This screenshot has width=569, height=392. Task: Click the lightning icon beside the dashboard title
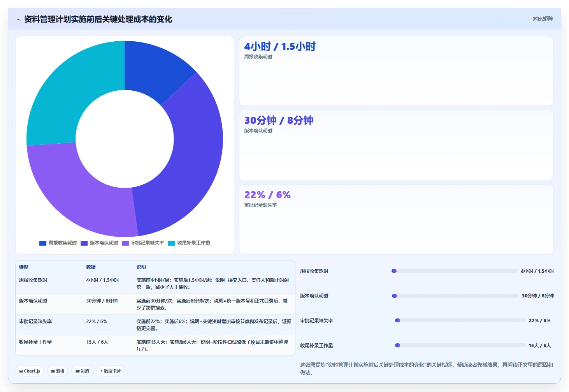click(18, 19)
